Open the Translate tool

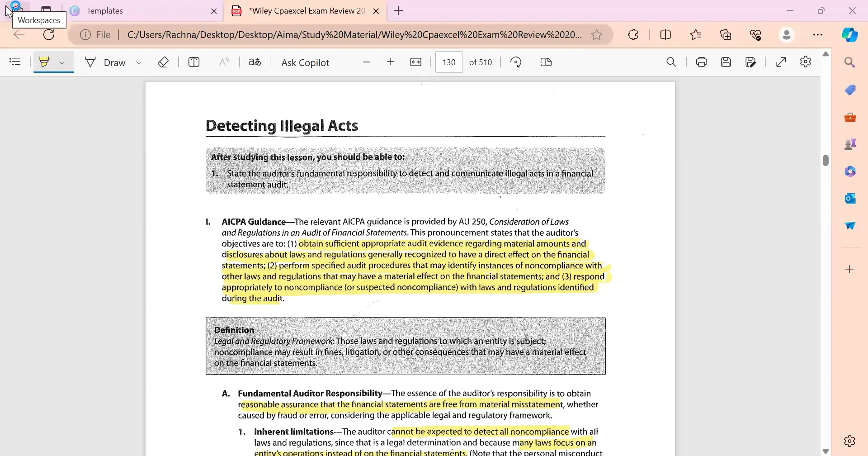(x=255, y=62)
